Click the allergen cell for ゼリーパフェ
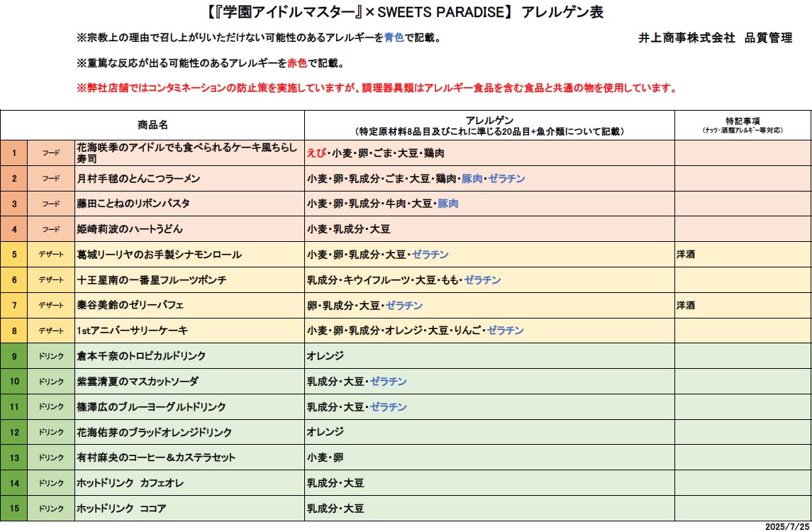 pyautogui.click(x=489, y=306)
